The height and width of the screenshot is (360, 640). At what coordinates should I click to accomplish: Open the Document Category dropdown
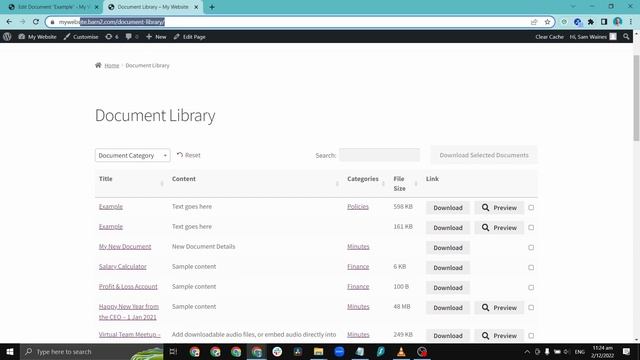(x=133, y=155)
